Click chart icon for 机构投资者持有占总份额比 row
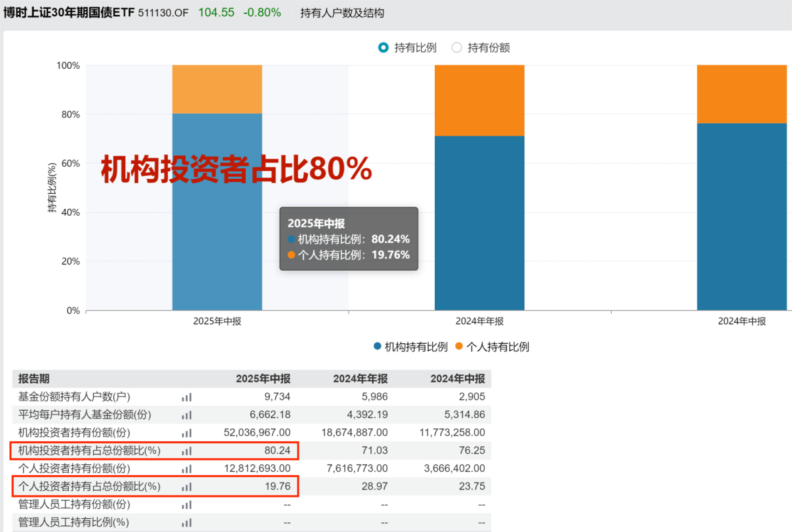Viewport: 792px width, 532px height. [186, 451]
